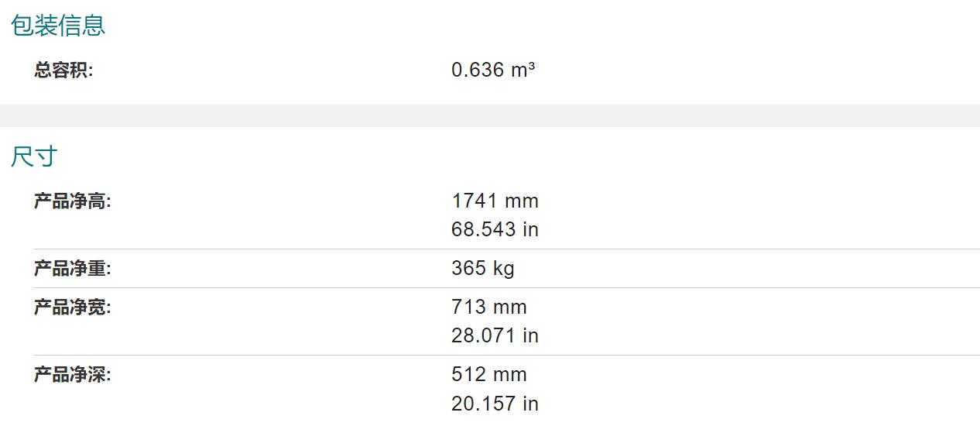This screenshot has height=433, width=980.
Task: Click the 包装信息 section heading
Action: (58, 26)
